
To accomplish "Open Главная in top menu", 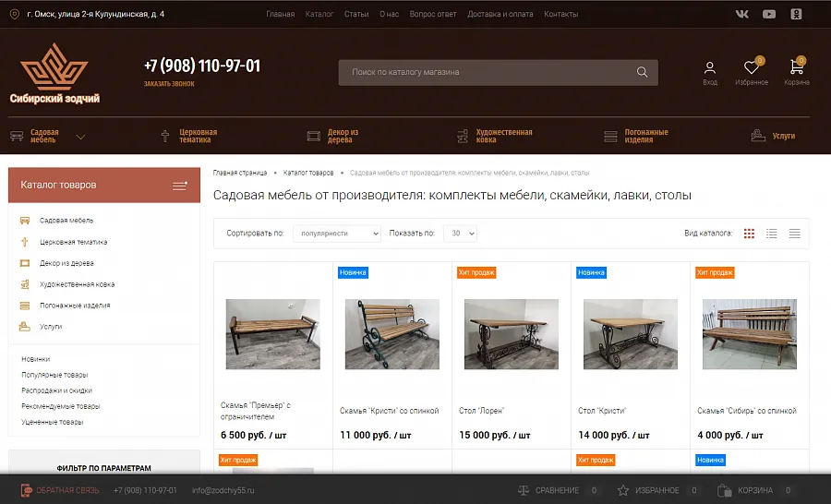I will (281, 15).
